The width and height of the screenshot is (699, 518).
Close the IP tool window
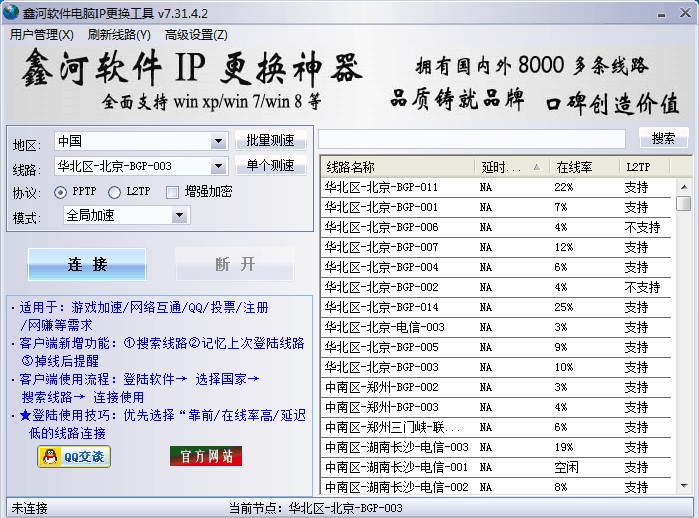pos(685,13)
